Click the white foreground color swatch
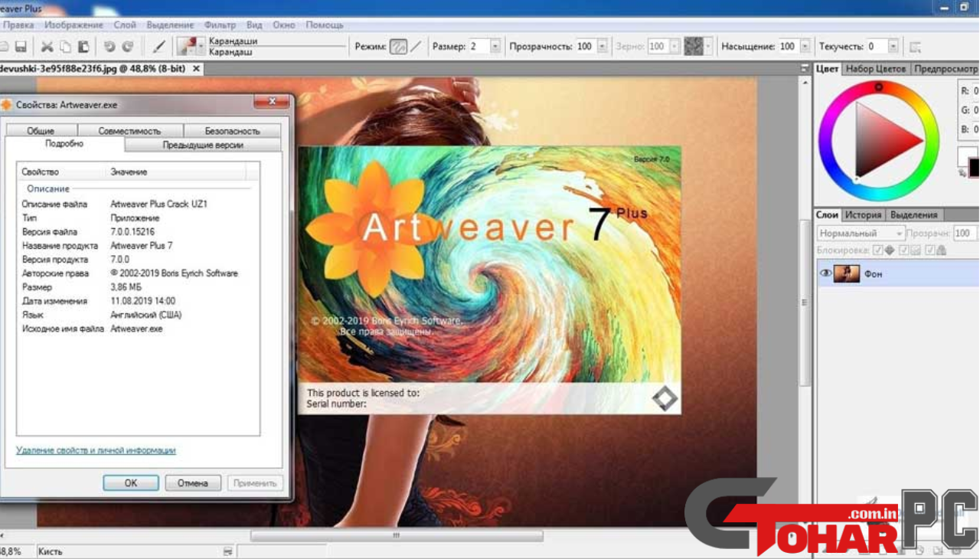 [x=965, y=156]
